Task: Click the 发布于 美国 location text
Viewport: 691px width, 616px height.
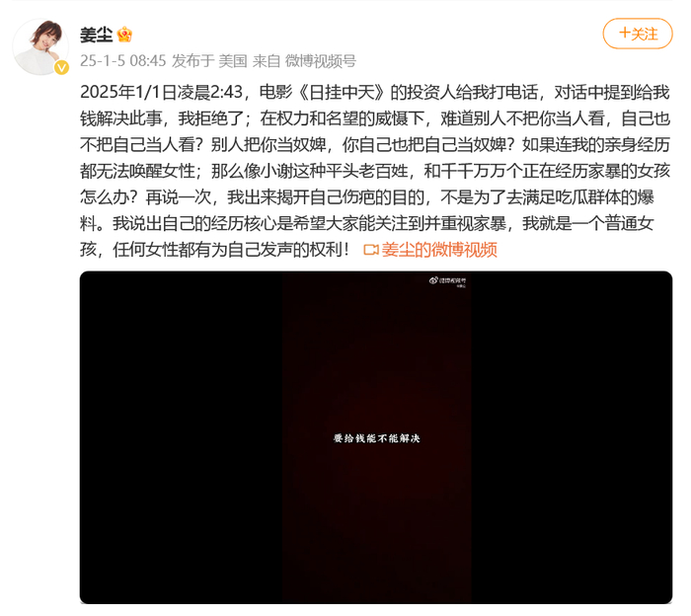Action: (x=209, y=61)
